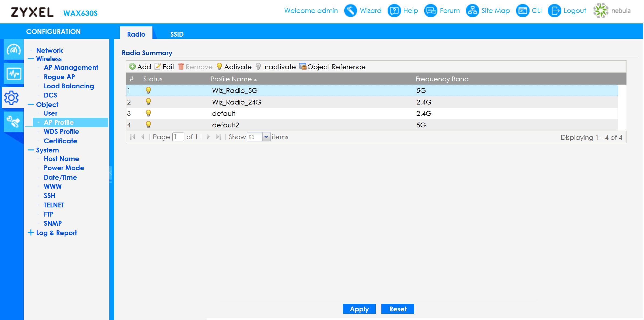Click the Reset button

click(x=398, y=309)
